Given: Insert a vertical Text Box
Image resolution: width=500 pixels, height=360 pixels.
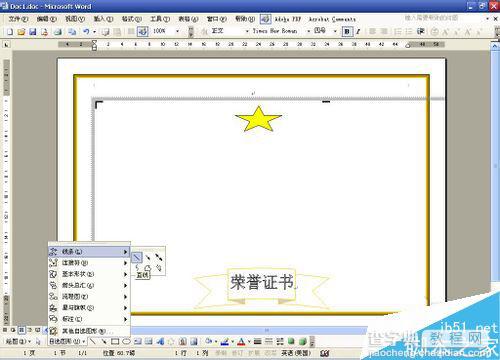Looking at the screenshot, I should (149, 341).
